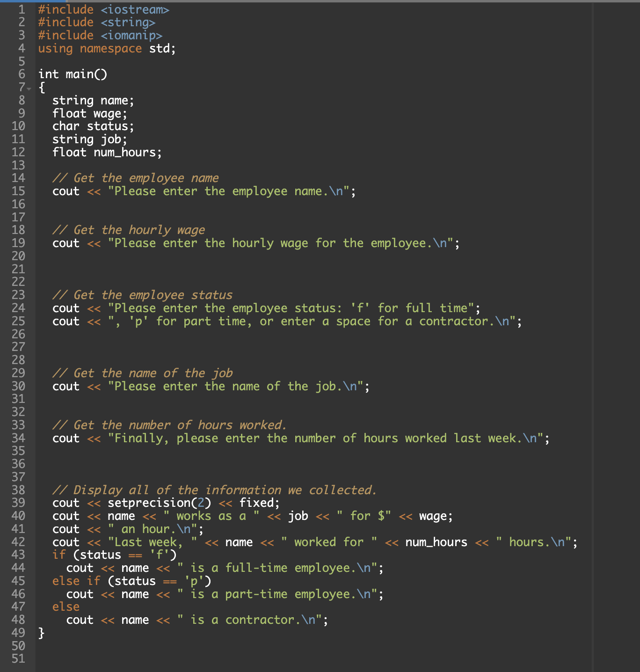Click line number 1 in the gutter
The width and height of the screenshot is (640, 672).
[20, 9]
